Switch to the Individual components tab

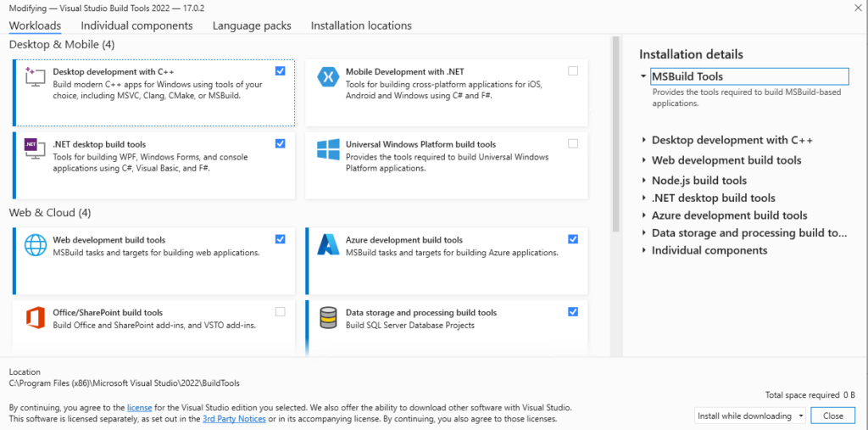(136, 25)
